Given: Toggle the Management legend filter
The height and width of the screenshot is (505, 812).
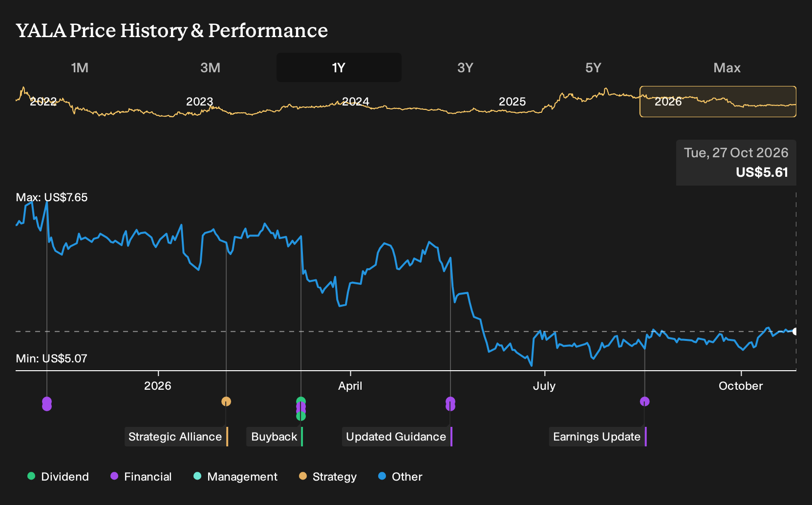Looking at the screenshot, I should point(235,477).
